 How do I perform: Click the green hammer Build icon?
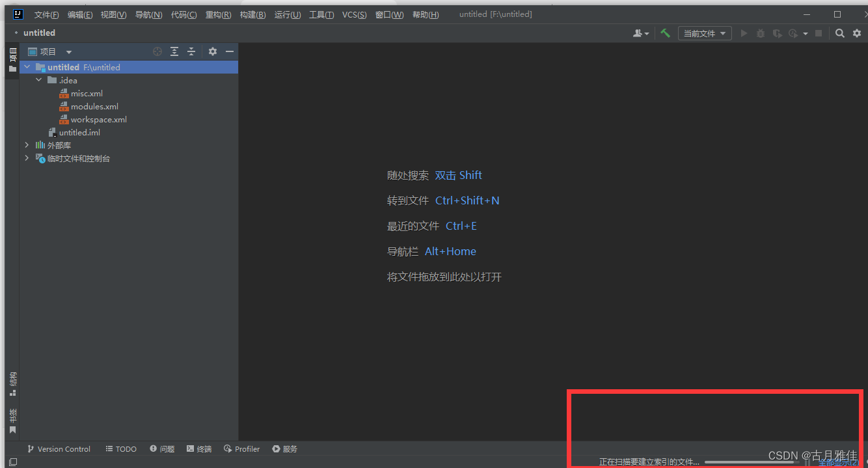(665, 33)
